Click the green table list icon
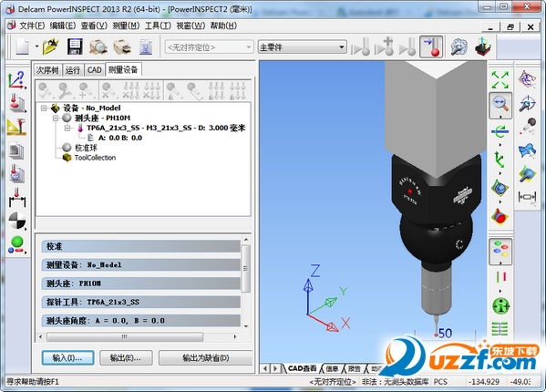Viewport: 546px width, 392px height. 500,329
